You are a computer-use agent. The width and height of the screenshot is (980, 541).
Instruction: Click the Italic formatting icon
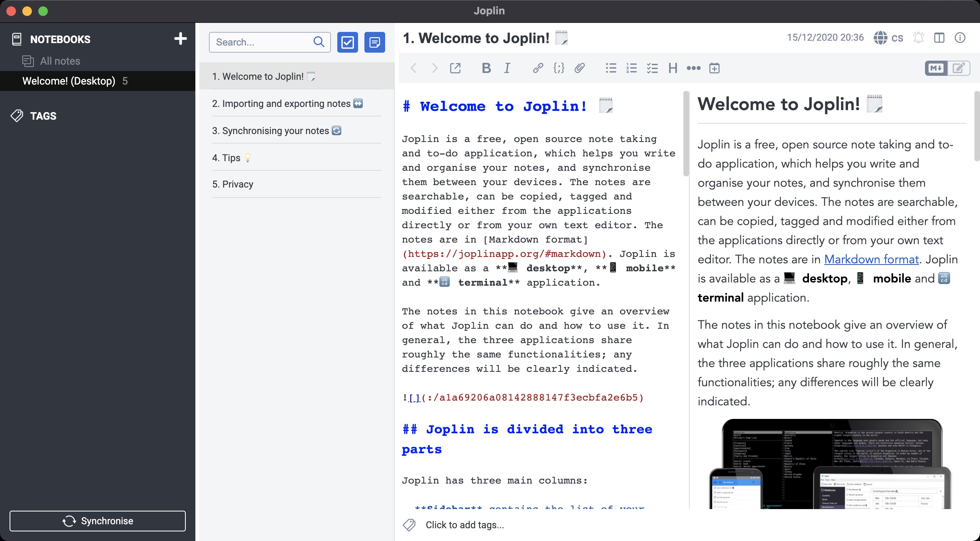coord(507,68)
